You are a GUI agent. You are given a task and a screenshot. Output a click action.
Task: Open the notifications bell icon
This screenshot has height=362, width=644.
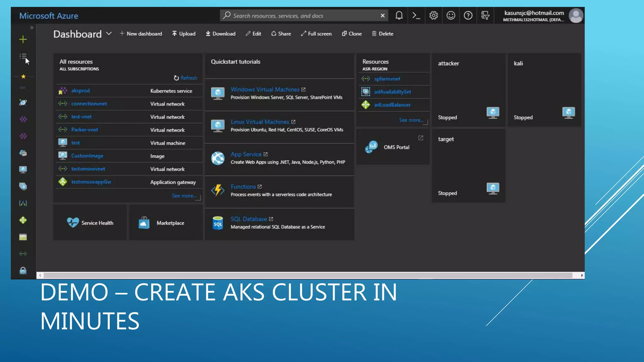399,15
